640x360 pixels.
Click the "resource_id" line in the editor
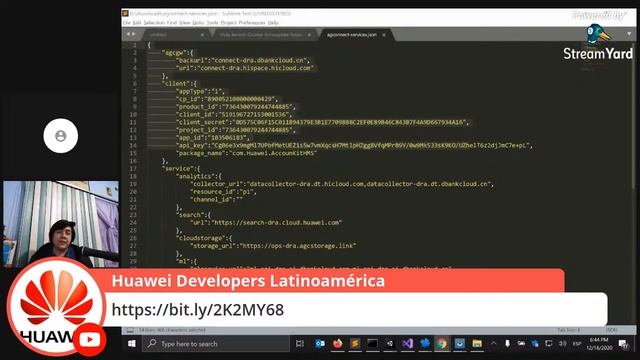pyautogui.click(x=223, y=192)
